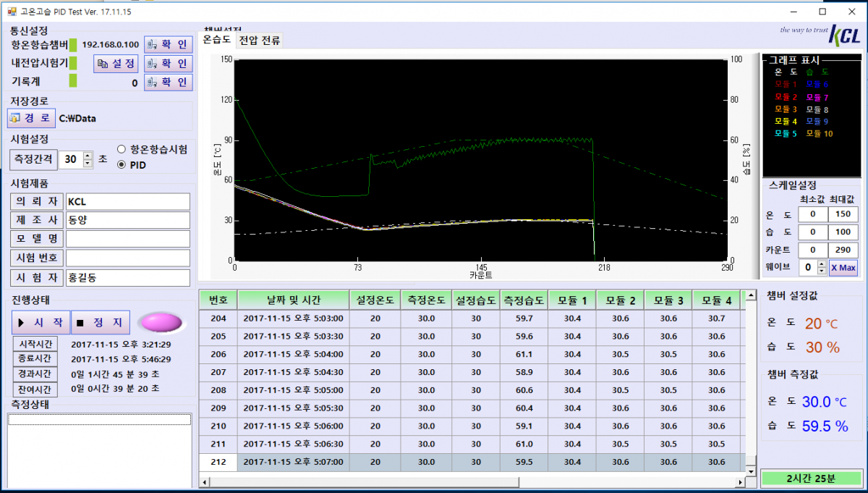This screenshot has width=868, height=493.
Task: Click 확인 button for 기록계 row
Action: (x=168, y=83)
